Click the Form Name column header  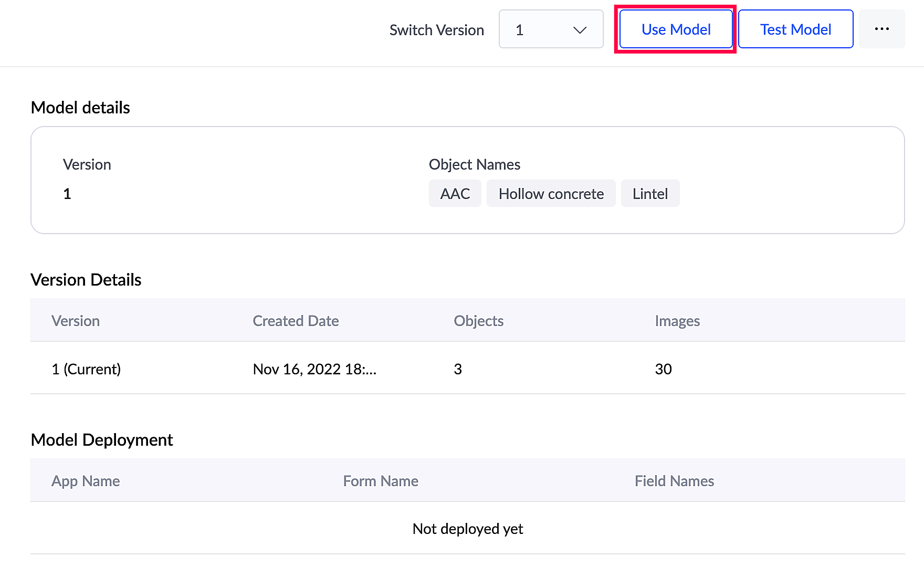(x=381, y=481)
